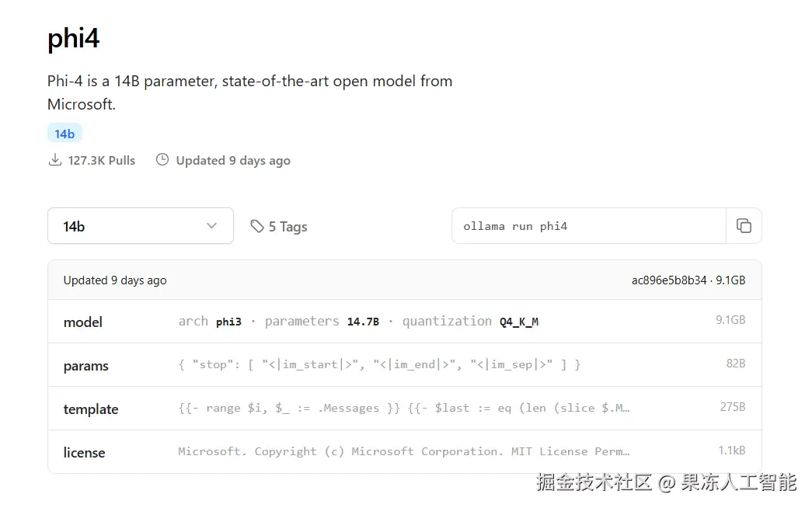The width and height of the screenshot is (812, 508).
Task: Open the model file row
Action: (83, 322)
